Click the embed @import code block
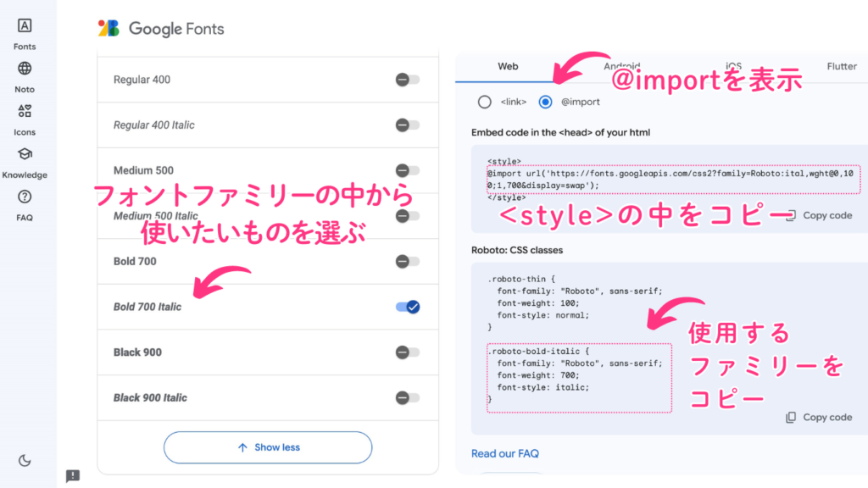The image size is (868, 488). (673, 180)
